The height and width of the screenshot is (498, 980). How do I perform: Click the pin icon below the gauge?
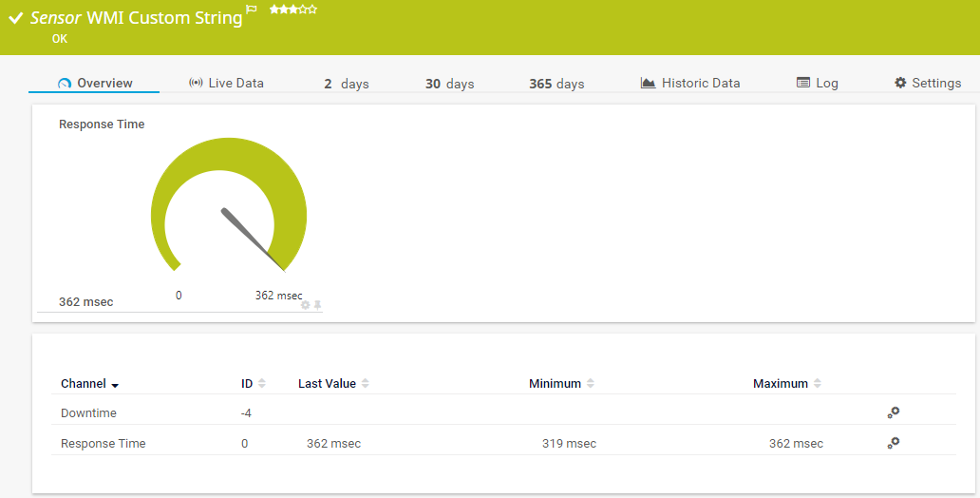(x=318, y=305)
